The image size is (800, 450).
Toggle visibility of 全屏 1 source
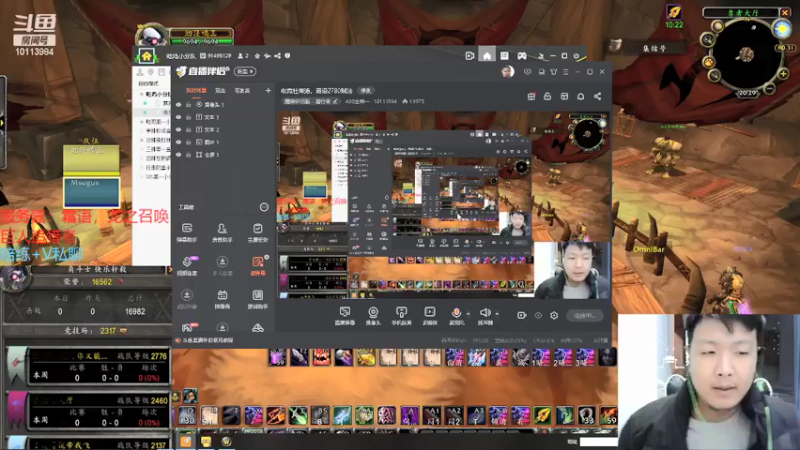point(179,155)
